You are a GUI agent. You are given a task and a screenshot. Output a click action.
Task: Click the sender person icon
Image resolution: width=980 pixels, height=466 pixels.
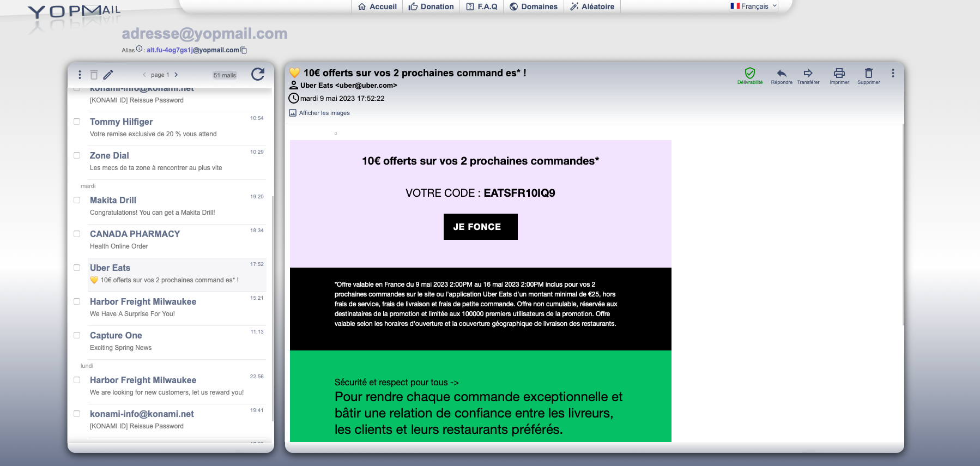pos(294,85)
